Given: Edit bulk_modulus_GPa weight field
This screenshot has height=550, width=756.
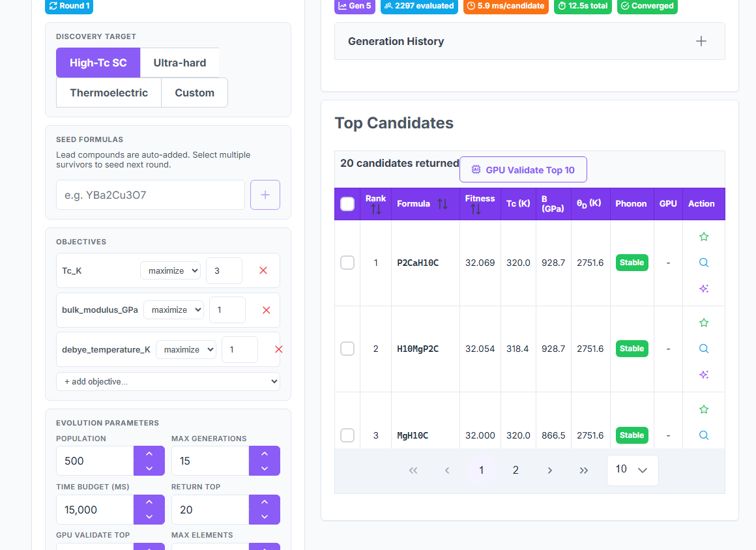Looking at the screenshot, I should 227,310.
